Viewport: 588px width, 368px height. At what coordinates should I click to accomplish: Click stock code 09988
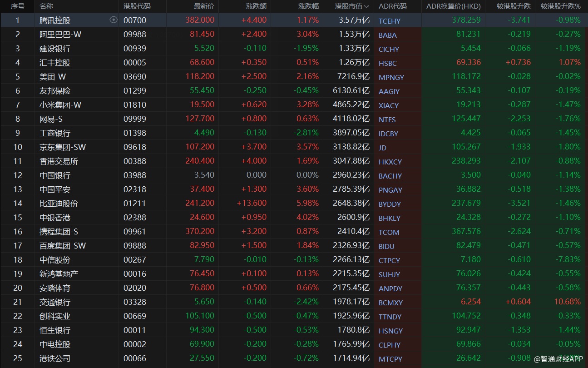[x=135, y=35]
